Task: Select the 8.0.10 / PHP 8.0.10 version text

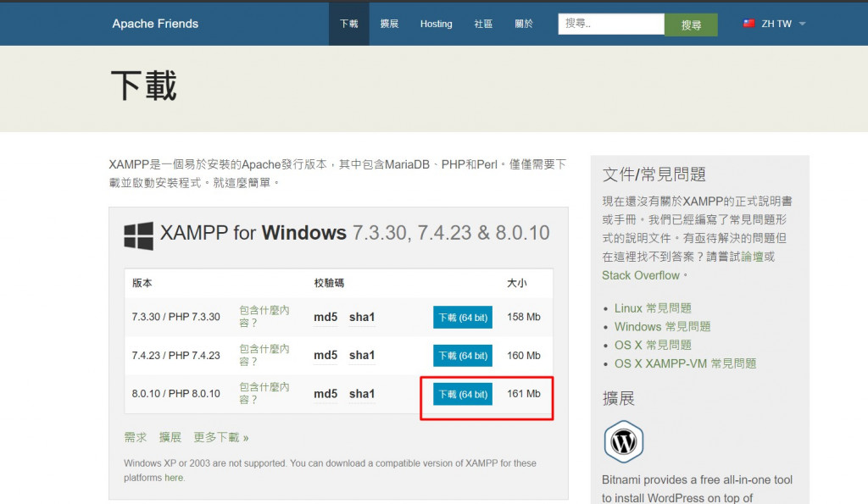Action: (175, 393)
